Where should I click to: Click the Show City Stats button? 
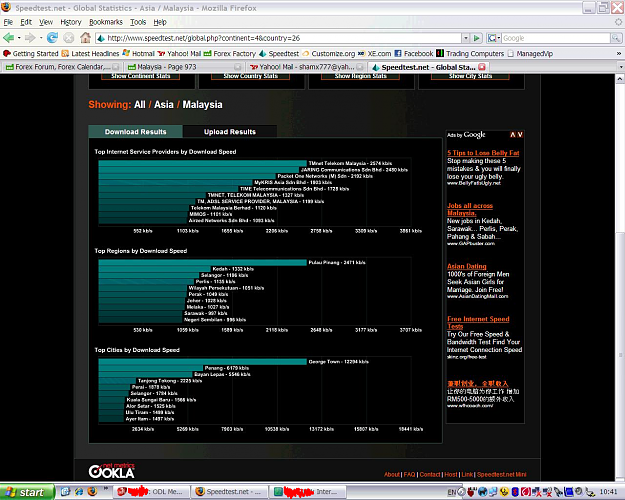pos(470,76)
